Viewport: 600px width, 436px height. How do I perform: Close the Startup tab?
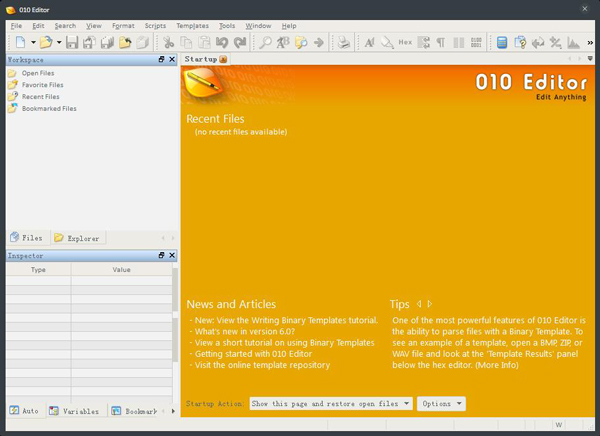pos(223,59)
